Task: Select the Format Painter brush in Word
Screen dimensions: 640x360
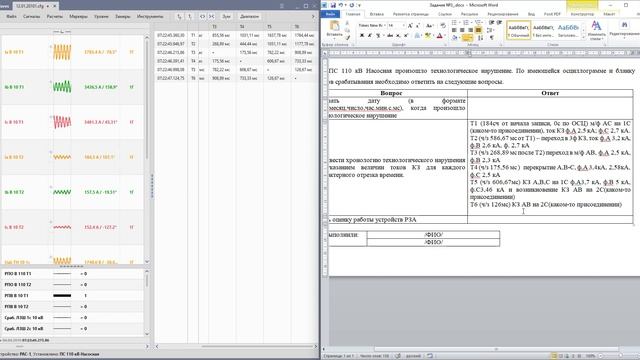Action: tap(347, 38)
